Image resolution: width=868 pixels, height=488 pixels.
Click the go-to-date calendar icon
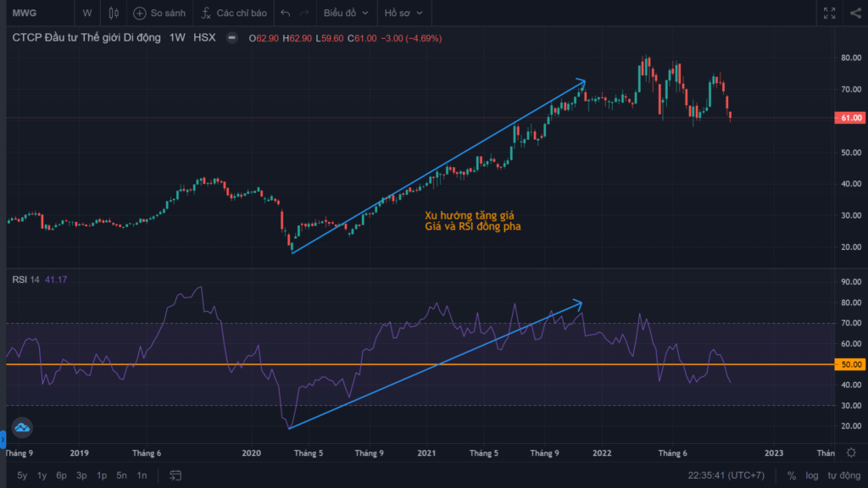click(175, 475)
